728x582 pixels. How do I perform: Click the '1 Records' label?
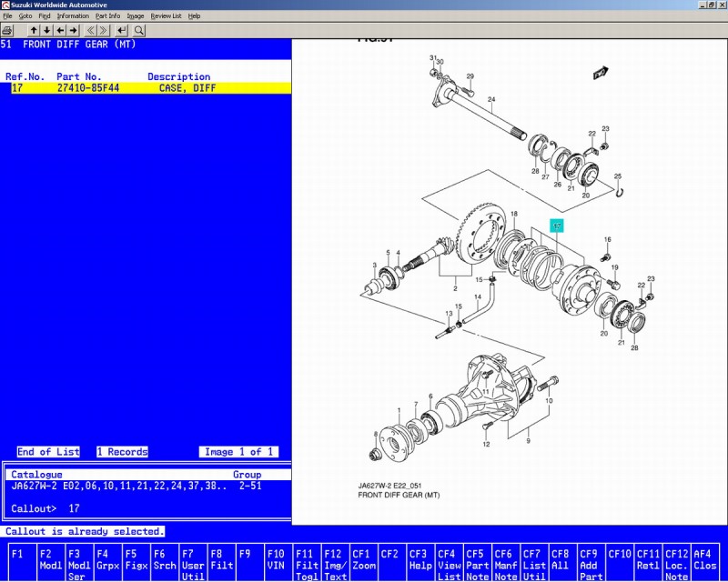pyautogui.click(x=123, y=452)
